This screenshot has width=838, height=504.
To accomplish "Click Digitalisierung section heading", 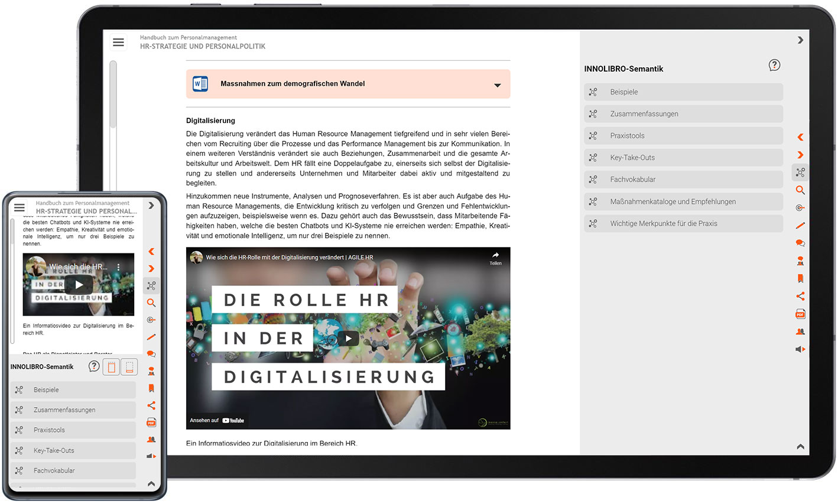I will (x=210, y=121).
